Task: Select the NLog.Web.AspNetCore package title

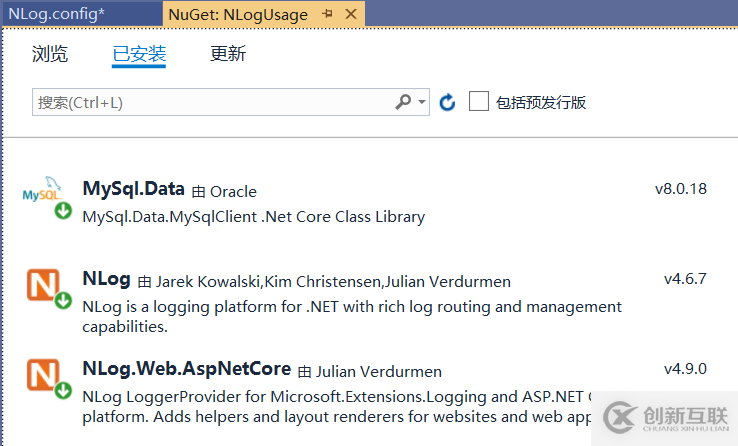Action: (x=187, y=368)
